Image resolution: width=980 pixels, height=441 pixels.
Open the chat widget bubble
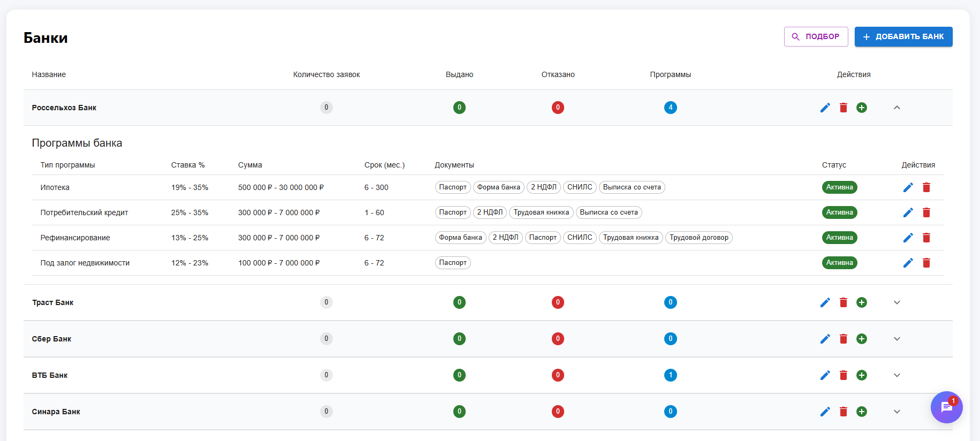tap(946, 407)
